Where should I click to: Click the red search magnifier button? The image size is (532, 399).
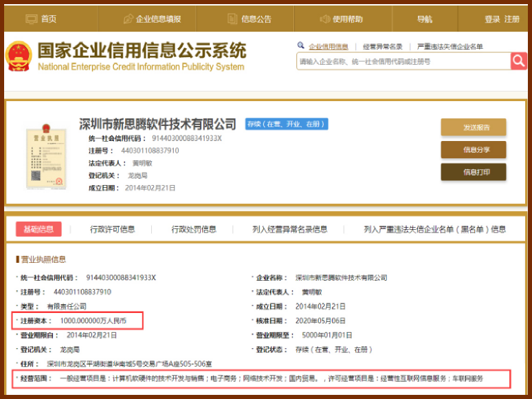click(518, 61)
